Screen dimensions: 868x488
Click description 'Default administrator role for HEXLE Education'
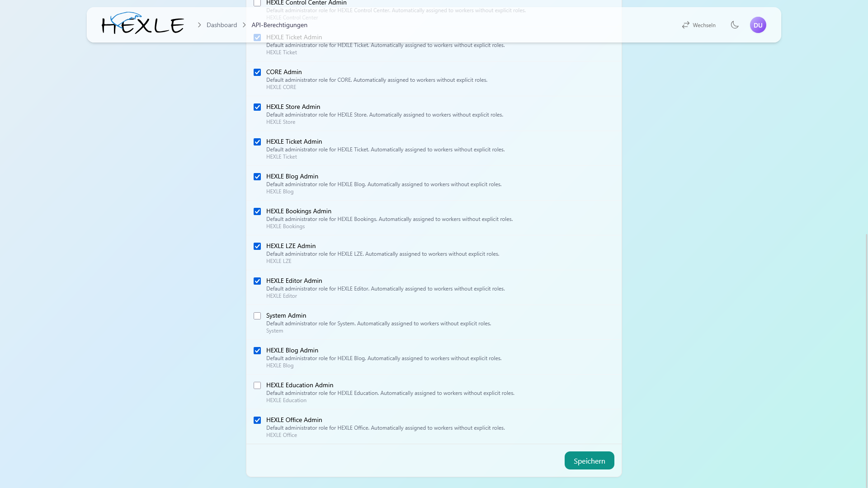point(390,393)
